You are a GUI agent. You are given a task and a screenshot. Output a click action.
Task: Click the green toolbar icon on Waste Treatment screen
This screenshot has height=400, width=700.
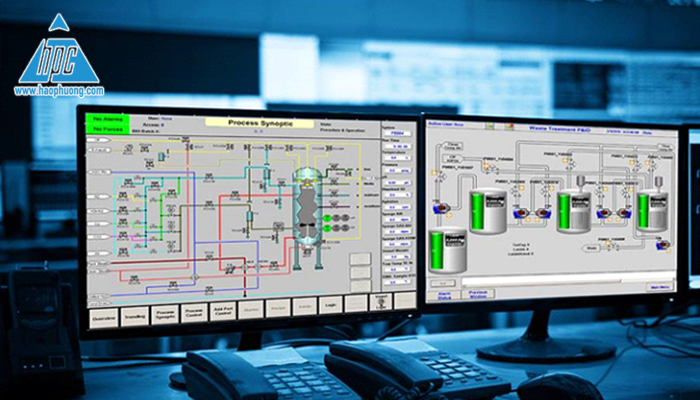[490, 127]
